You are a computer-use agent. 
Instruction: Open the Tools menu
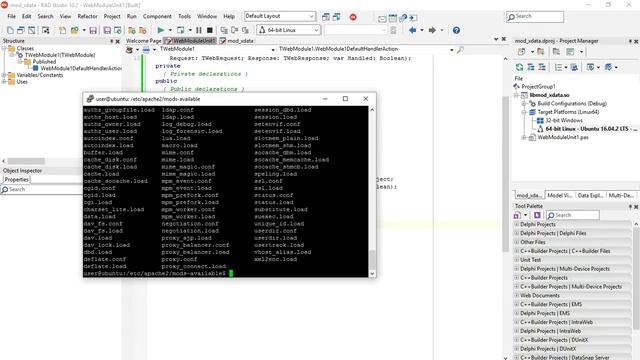pyautogui.click(x=184, y=16)
